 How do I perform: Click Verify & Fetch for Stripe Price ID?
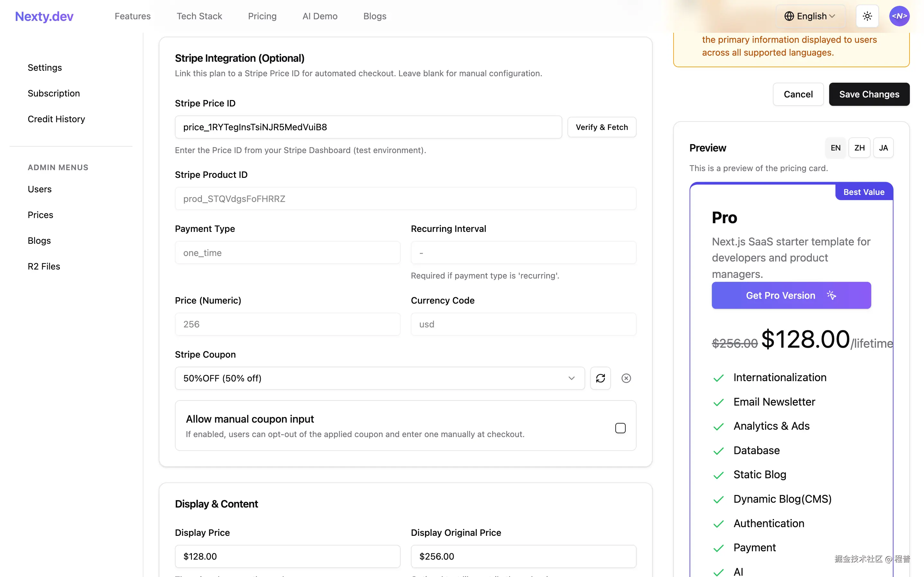(x=602, y=127)
